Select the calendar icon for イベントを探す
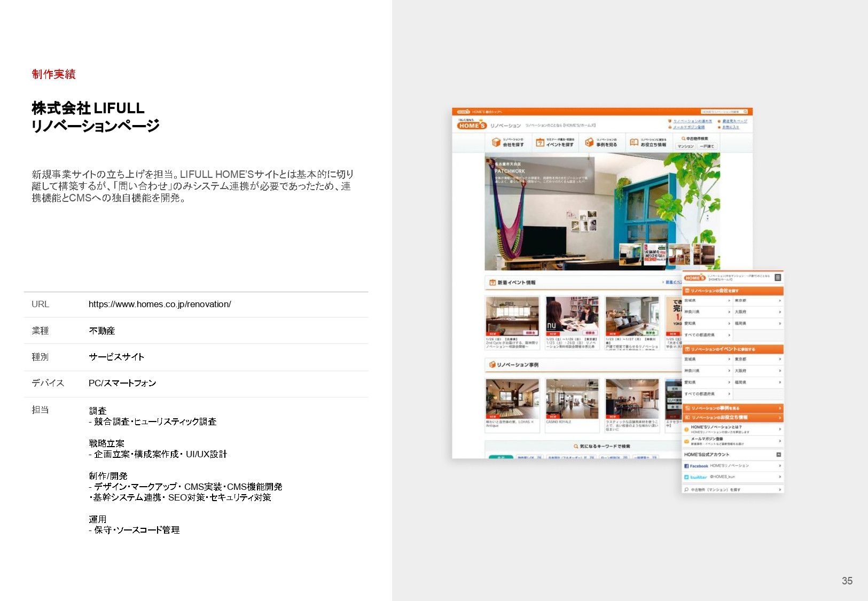868x601 pixels. 540,142
